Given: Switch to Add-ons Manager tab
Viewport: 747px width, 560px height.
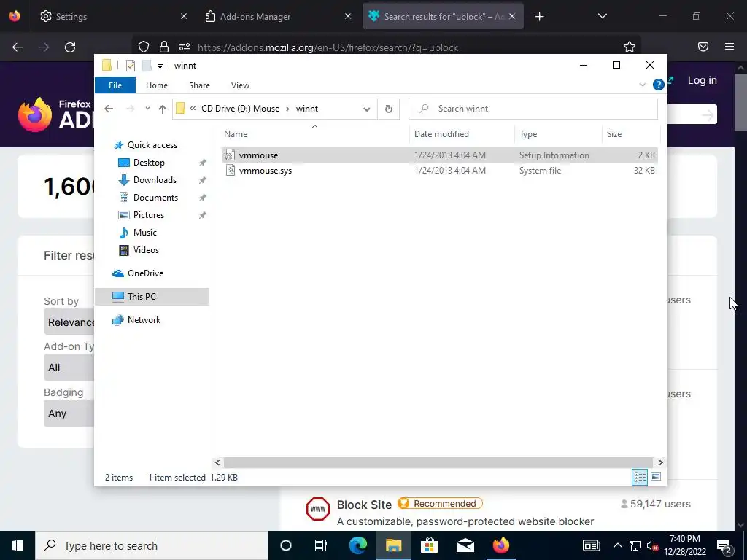Looking at the screenshot, I should (279, 16).
